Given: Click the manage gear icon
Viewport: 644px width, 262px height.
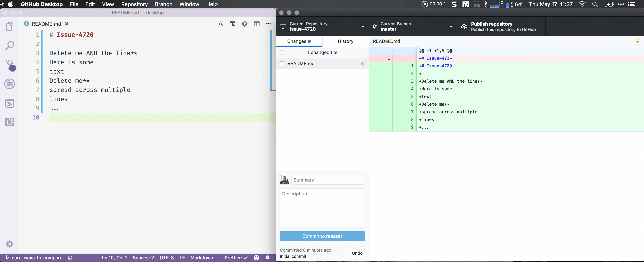Looking at the screenshot, I should (10, 244).
